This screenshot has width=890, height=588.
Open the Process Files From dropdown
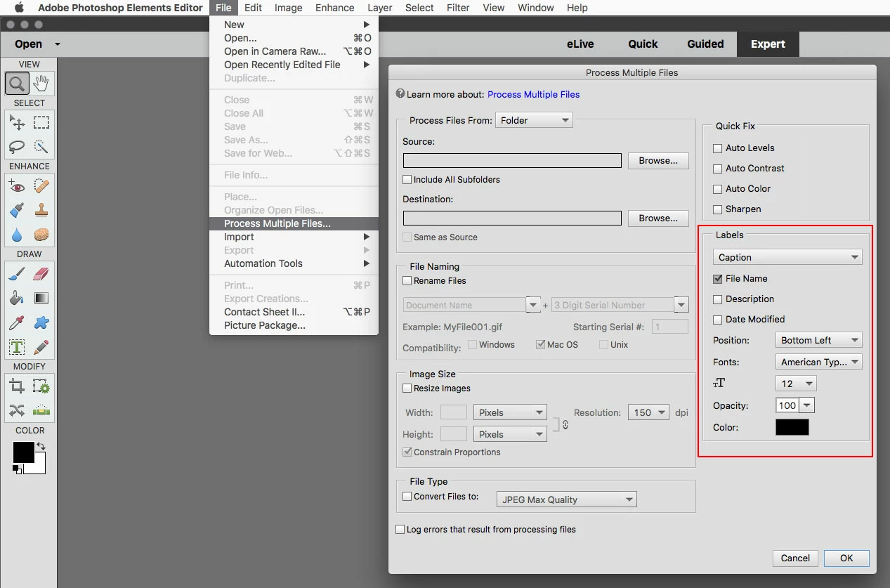pyautogui.click(x=534, y=120)
